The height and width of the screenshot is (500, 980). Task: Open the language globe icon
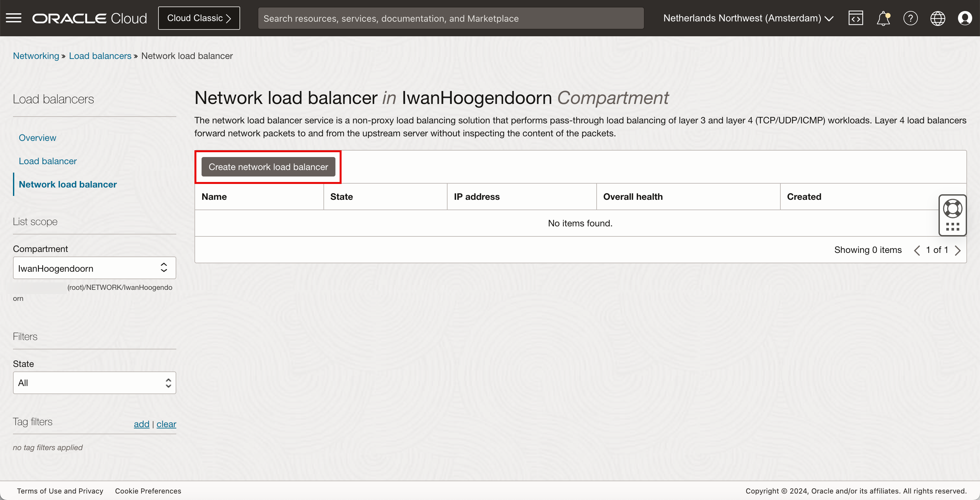(938, 18)
